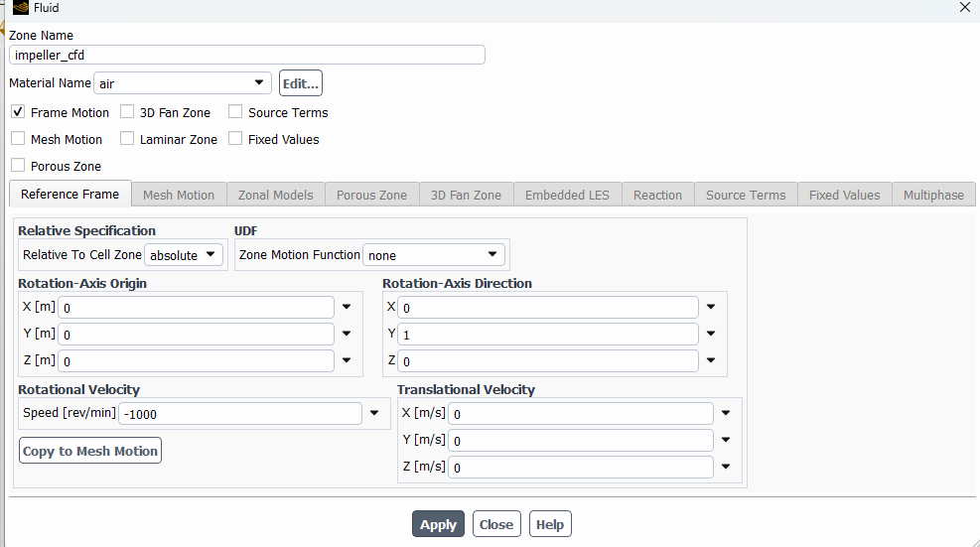Click the Zone Name input field
The width and height of the screenshot is (980, 547).
point(246,56)
